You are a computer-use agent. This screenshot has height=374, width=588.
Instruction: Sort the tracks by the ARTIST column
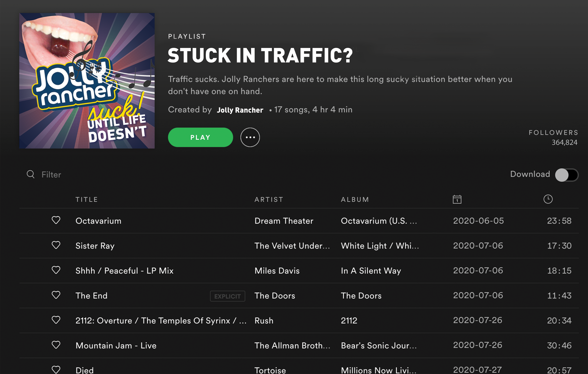click(269, 199)
